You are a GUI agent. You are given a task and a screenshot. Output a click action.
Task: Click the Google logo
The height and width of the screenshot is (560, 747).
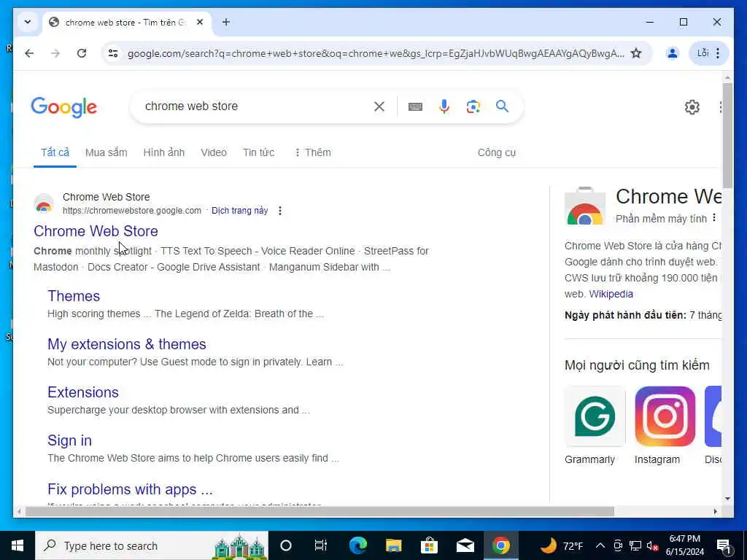coord(64,107)
